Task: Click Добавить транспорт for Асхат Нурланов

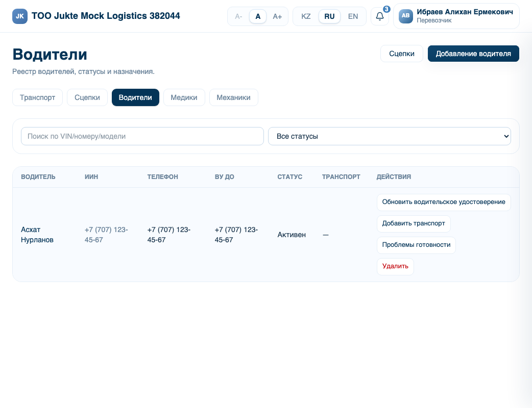Action: point(414,224)
